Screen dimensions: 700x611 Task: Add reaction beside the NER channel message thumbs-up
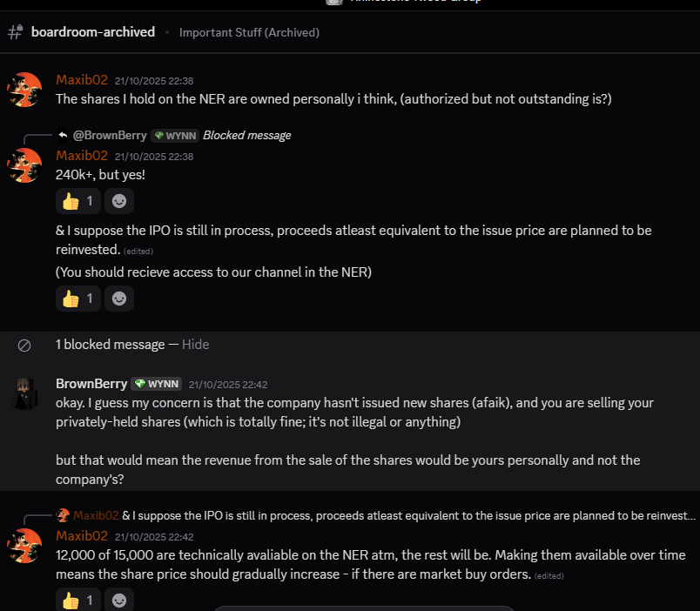119,299
